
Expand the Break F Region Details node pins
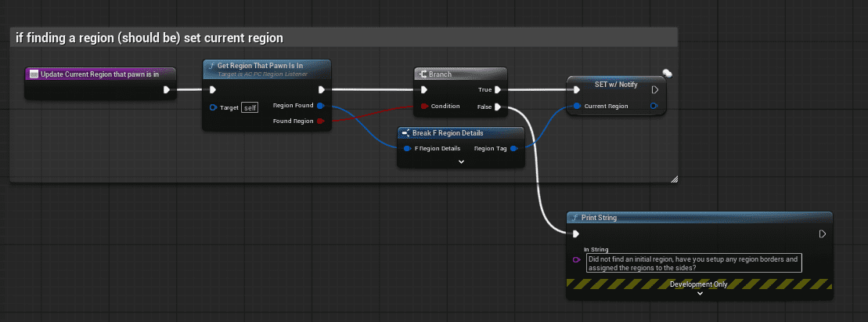[x=461, y=162]
